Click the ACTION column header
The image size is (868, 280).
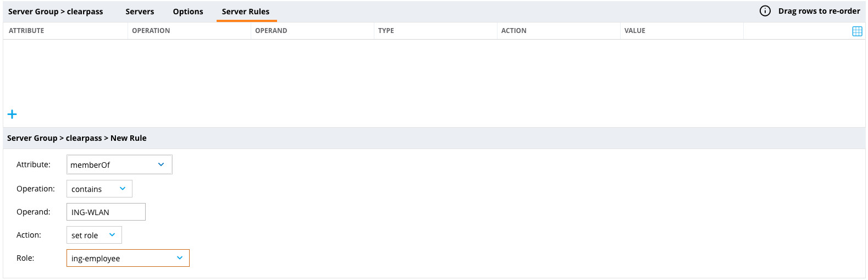tap(514, 31)
